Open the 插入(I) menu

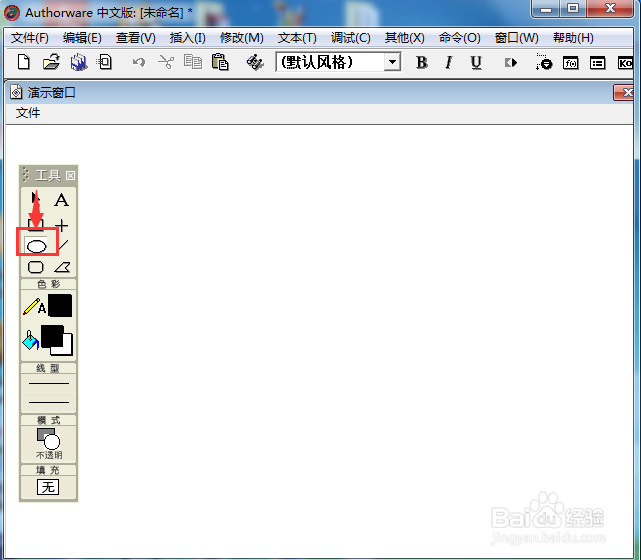coord(188,38)
